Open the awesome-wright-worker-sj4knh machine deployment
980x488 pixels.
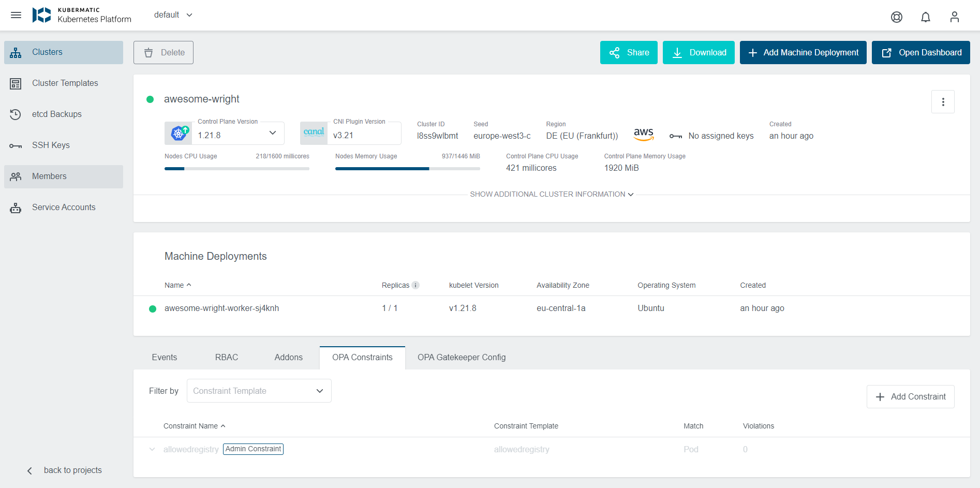coord(221,308)
